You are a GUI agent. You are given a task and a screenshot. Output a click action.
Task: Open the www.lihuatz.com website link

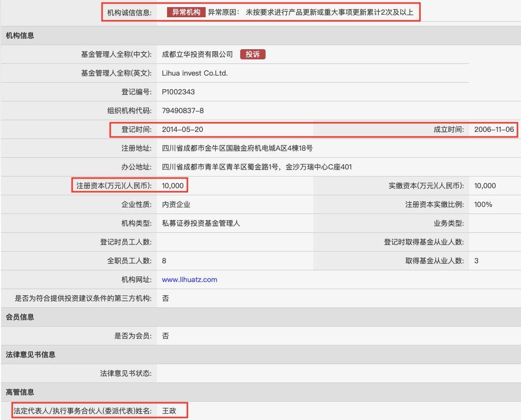pyautogui.click(x=189, y=279)
